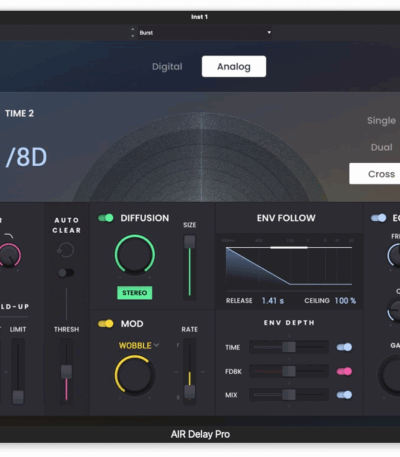Click the Inst 1 window title

[199, 17]
